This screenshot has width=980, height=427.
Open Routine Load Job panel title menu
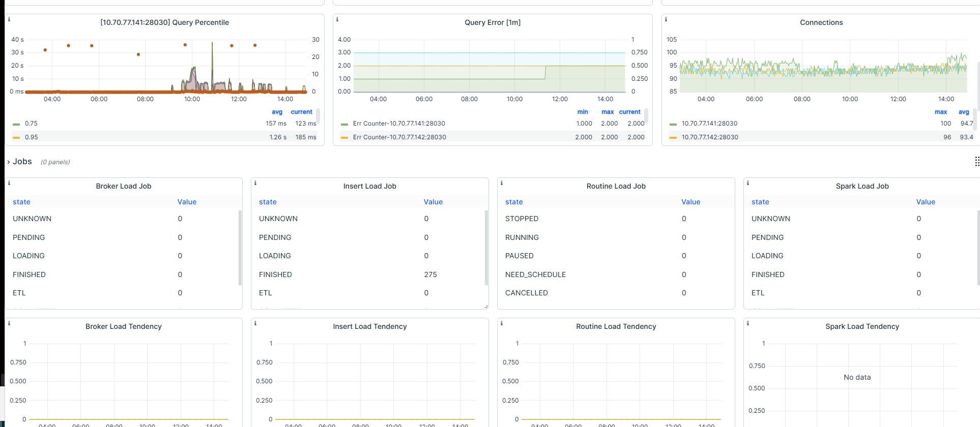tap(616, 186)
